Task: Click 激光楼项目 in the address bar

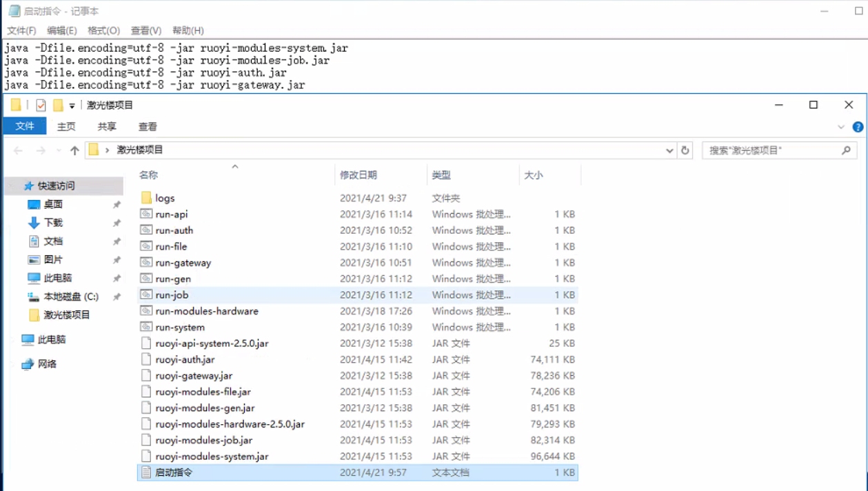Action: coord(140,150)
